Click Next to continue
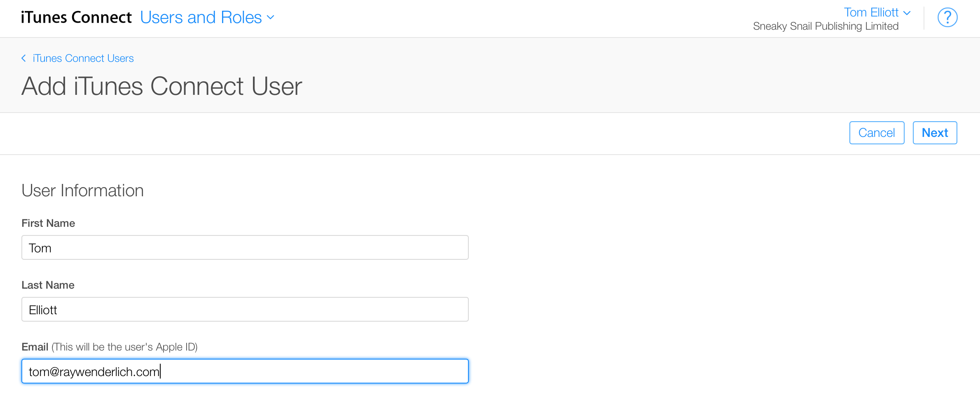 pyautogui.click(x=935, y=133)
